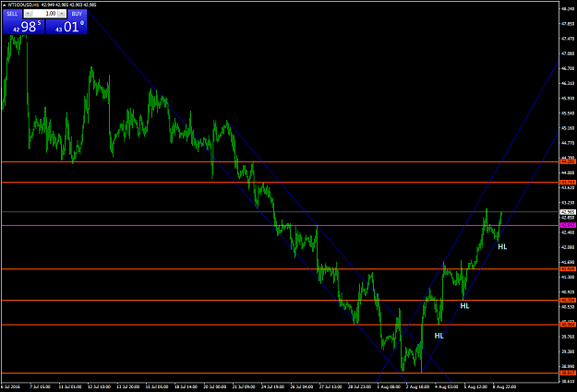Increase lot volume with the right arrow
The width and height of the screenshot is (577, 392).
tap(62, 14)
